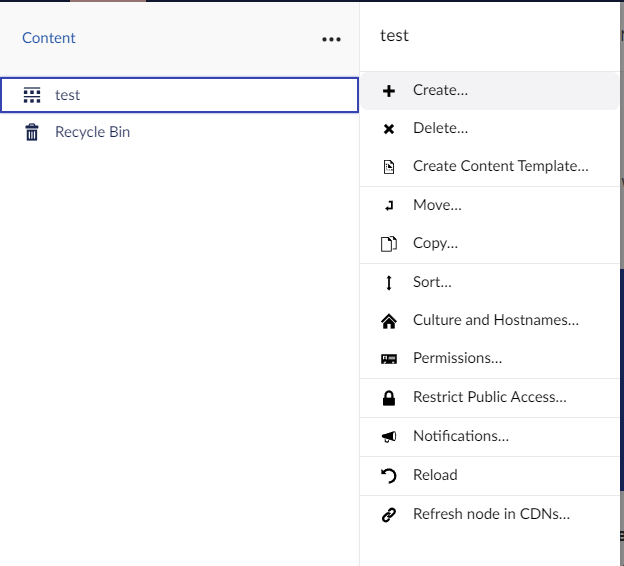Click the chain link icon for CDN refresh

tap(389, 515)
